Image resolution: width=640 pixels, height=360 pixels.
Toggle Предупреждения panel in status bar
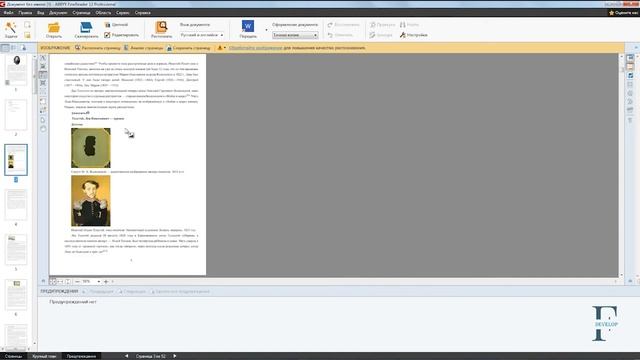coord(81,356)
